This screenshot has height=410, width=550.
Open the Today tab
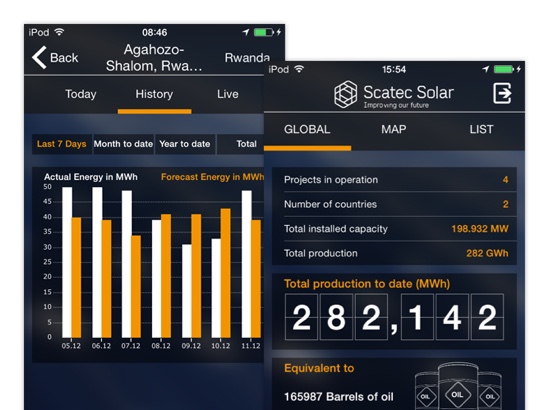point(81,94)
